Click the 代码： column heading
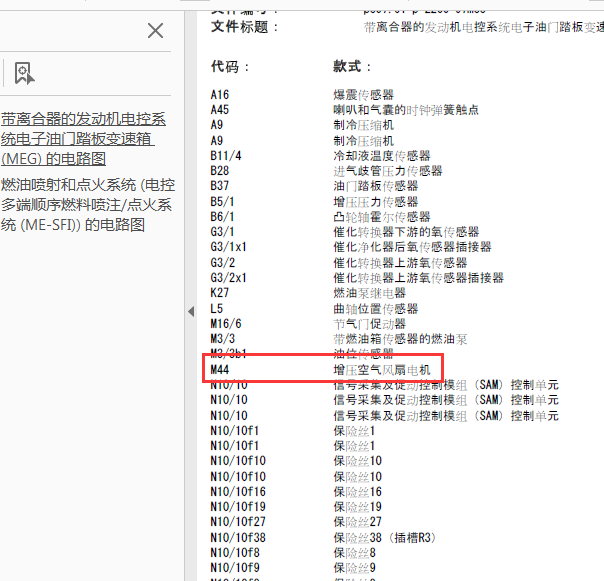The image size is (604, 581). (x=230, y=66)
